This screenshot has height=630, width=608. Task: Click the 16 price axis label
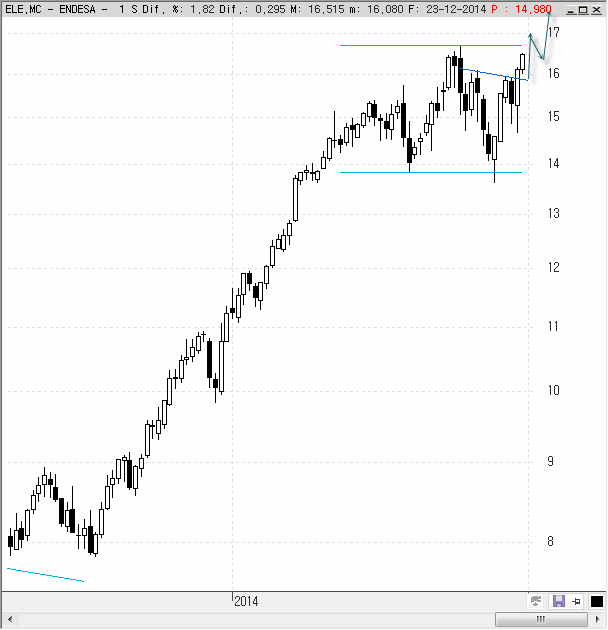pyautogui.click(x=554, y=73)
